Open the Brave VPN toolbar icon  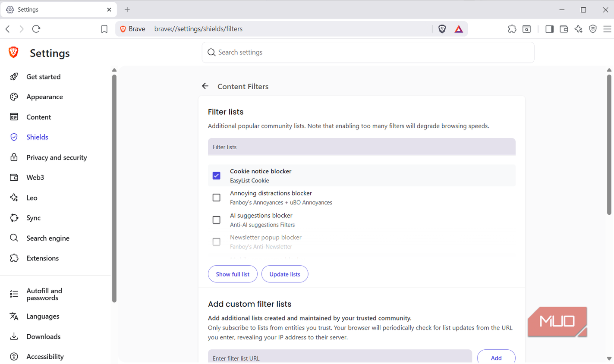pyautogui.click(x=593, y=29)
